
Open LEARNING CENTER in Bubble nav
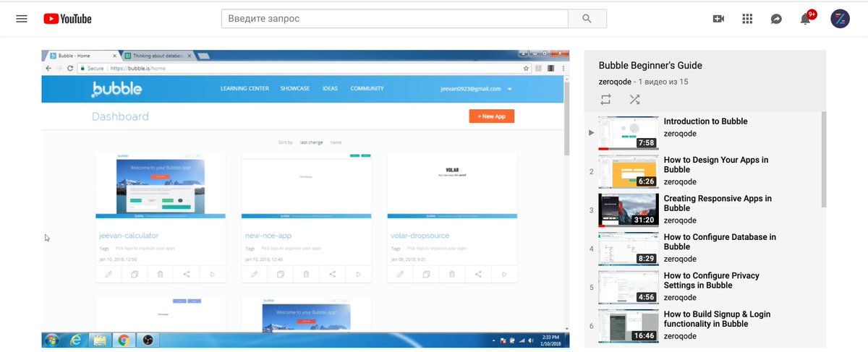244,88
